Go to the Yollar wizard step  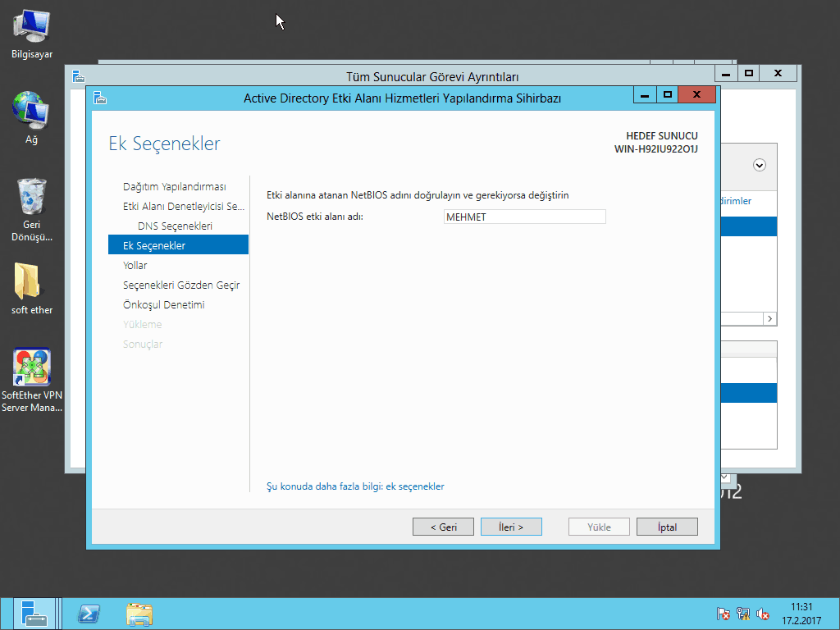click(135, 265)
